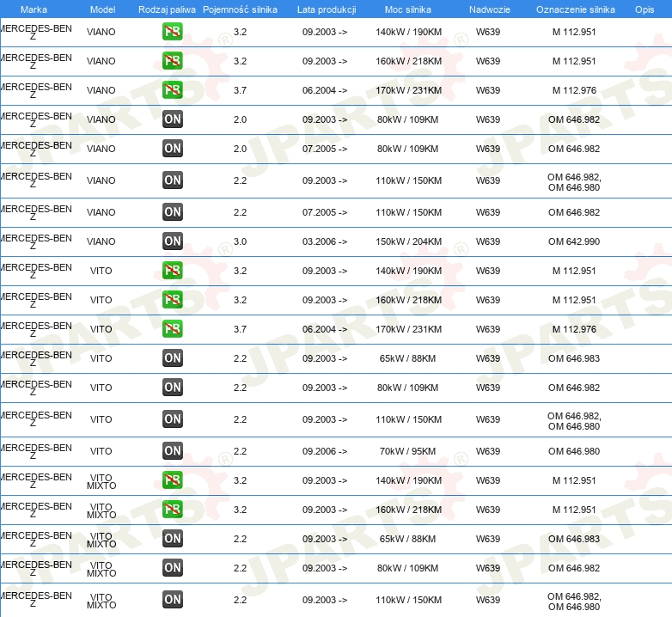Click VITO MIXTO model in 65kW / 88KM row

[x=101, y=540]
